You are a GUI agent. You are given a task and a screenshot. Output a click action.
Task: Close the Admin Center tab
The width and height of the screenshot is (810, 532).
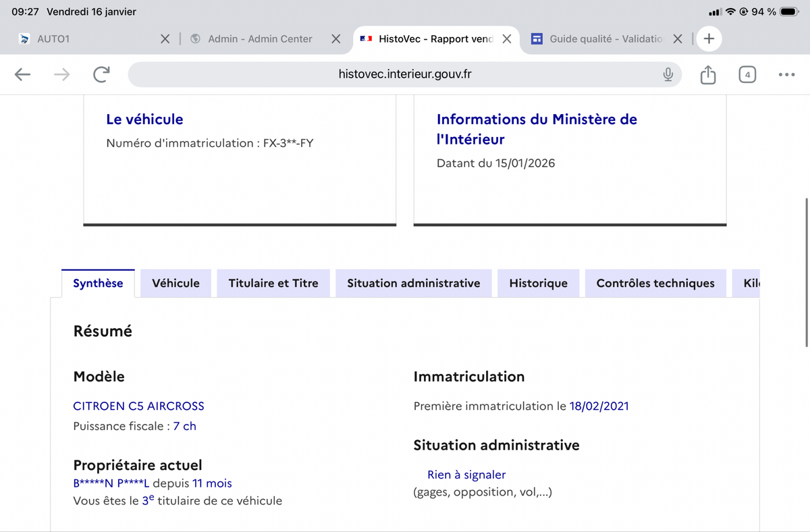click(335, 39)
